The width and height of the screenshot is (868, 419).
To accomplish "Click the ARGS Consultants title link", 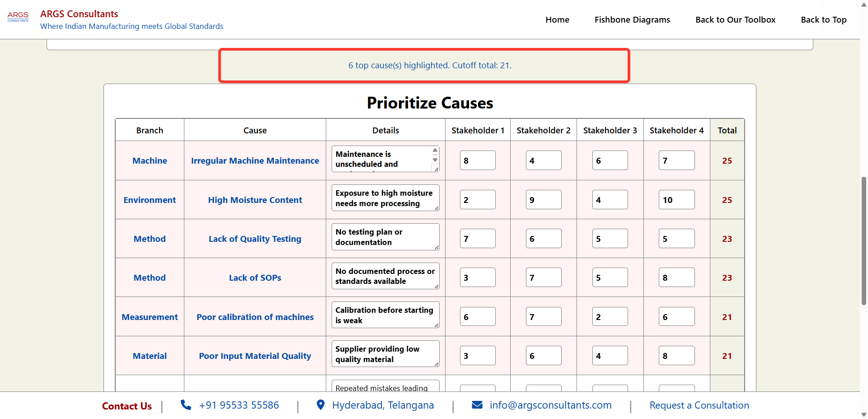I will click(79, 14).
